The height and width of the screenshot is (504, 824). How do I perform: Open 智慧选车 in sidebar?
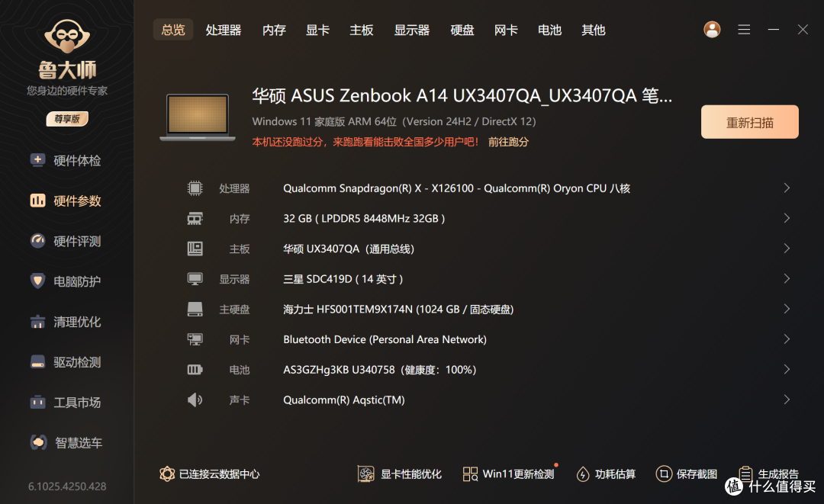(x=66, y=443)
